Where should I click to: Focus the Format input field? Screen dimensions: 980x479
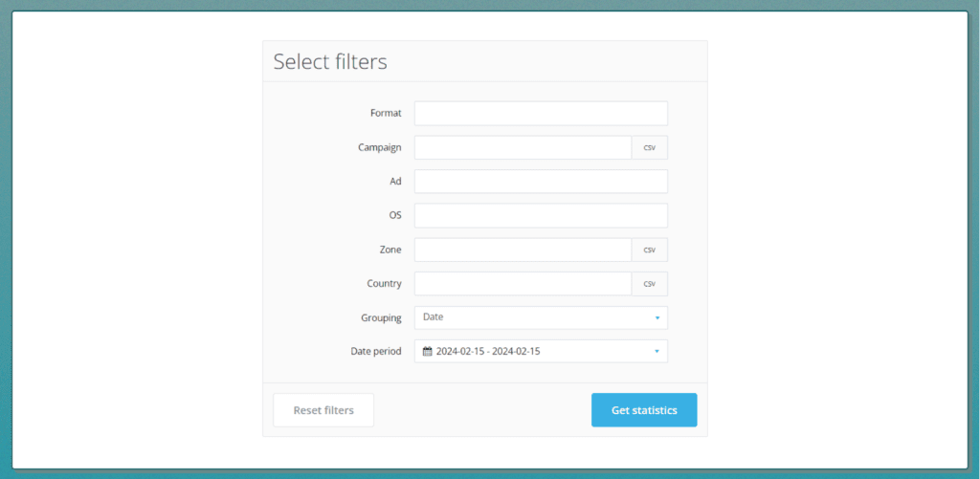click(541, 114)
